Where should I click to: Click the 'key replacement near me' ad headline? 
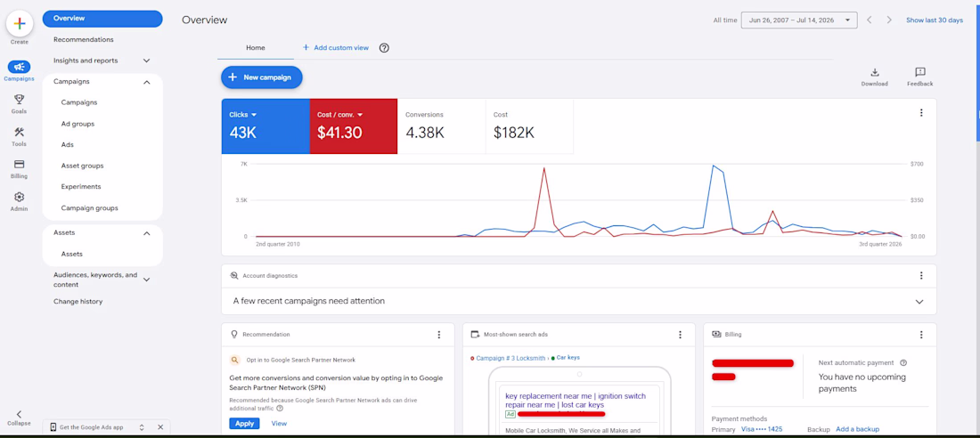(575, 401)
